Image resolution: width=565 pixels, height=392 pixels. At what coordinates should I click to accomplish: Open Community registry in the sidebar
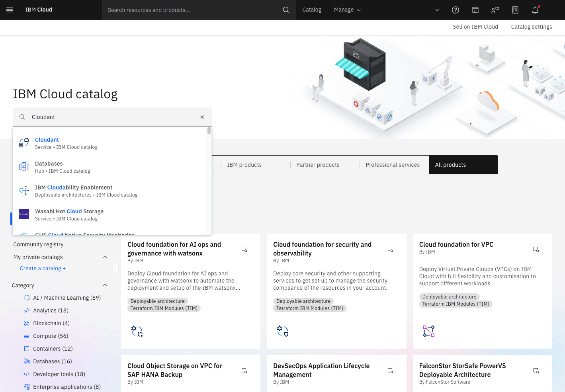point(38,244)
